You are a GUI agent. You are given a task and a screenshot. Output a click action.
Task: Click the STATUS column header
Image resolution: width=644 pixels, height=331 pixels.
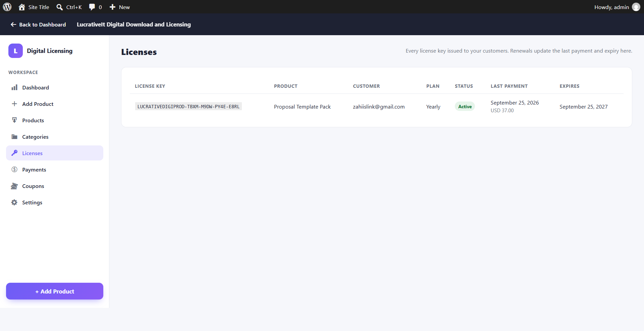pos(464,86)
